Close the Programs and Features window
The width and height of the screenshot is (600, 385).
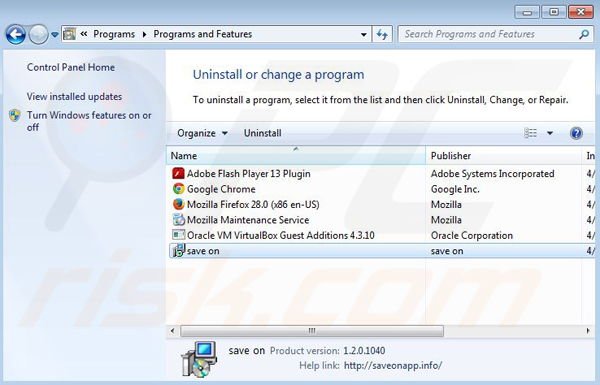pyautogui.click(x=581, y=12)
